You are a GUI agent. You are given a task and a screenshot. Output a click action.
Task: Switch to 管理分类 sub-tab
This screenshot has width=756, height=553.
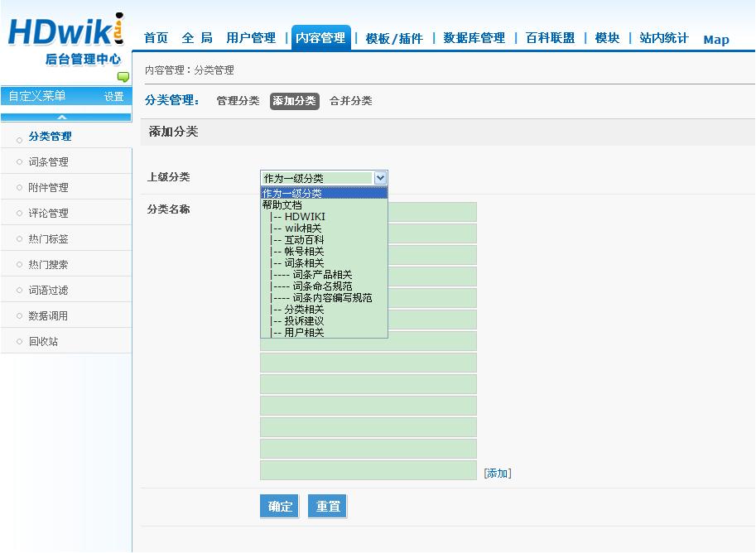[x=238, y=101]
